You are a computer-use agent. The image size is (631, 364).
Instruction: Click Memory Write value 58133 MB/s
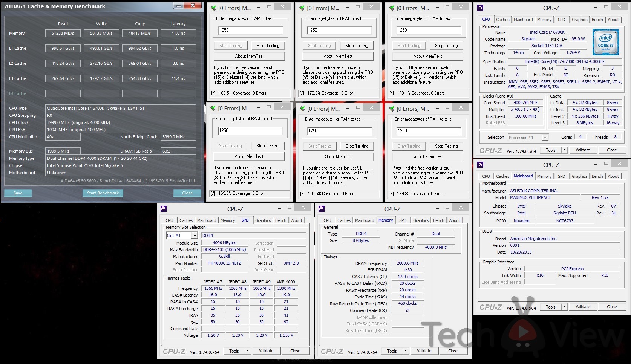pos(101,33)
